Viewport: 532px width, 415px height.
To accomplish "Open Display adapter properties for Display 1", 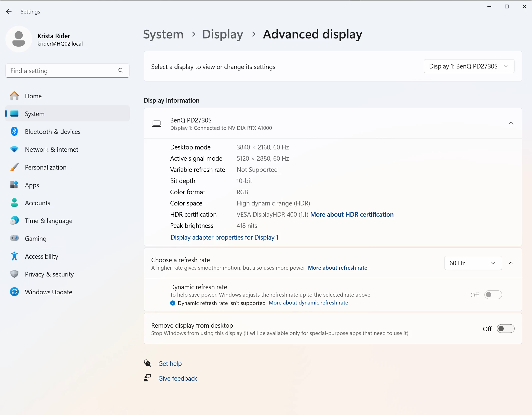I will tap(224, 237).
